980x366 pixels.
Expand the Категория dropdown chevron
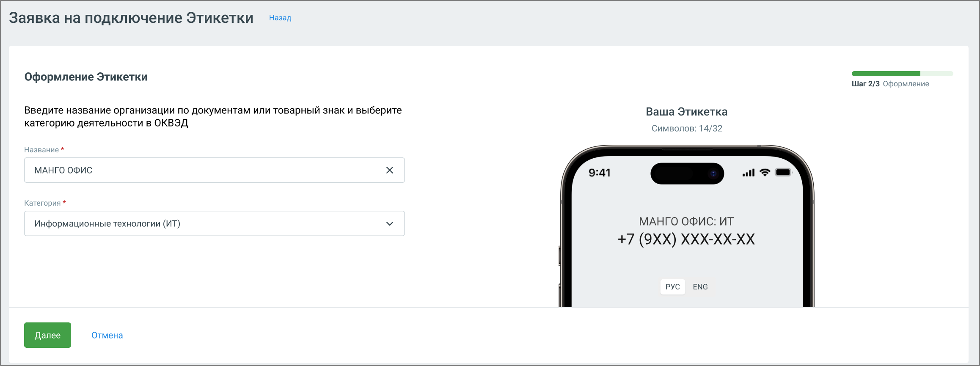click(x=390, y=223)
